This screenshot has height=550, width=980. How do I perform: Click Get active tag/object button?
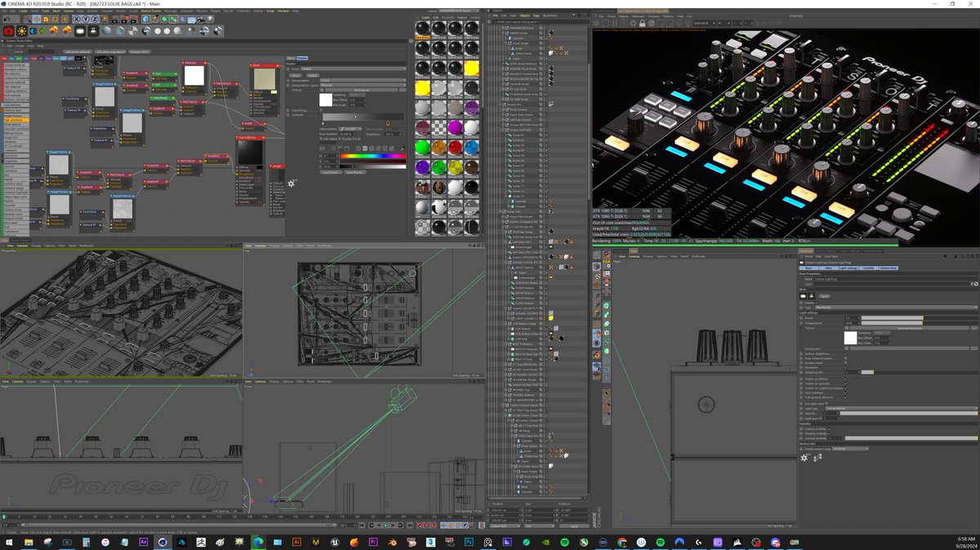coord(111,52)
